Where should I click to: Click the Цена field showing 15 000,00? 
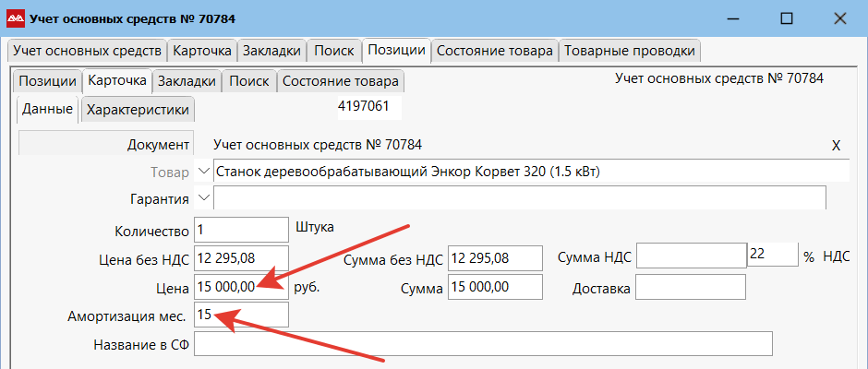click(241, 287)
